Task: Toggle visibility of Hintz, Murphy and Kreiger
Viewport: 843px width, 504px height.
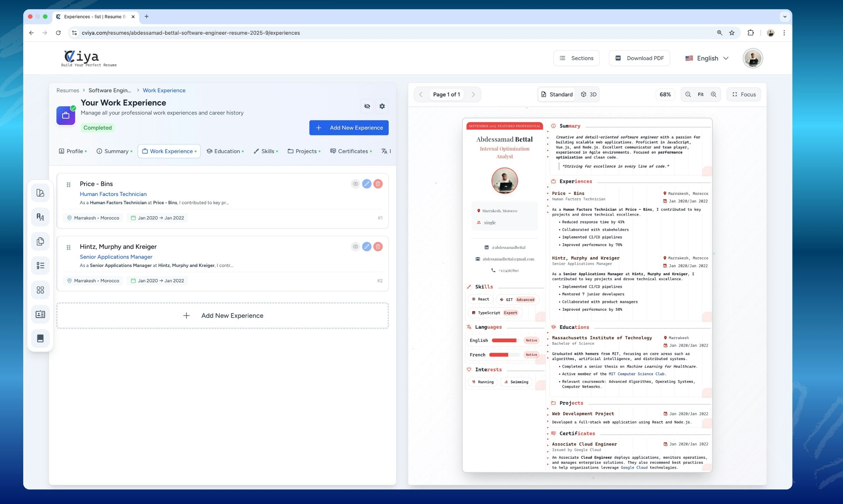Action: pyautogui.click(x=355, y=247)
